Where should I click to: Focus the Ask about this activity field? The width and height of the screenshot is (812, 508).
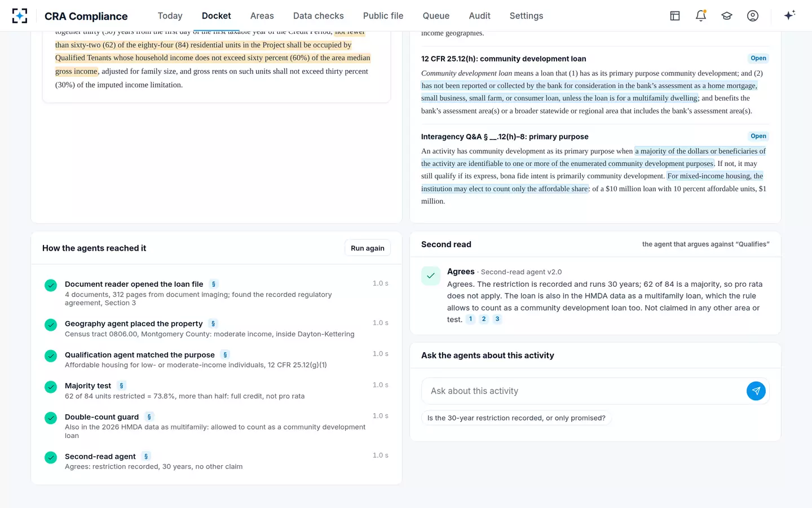pos(584,391)
